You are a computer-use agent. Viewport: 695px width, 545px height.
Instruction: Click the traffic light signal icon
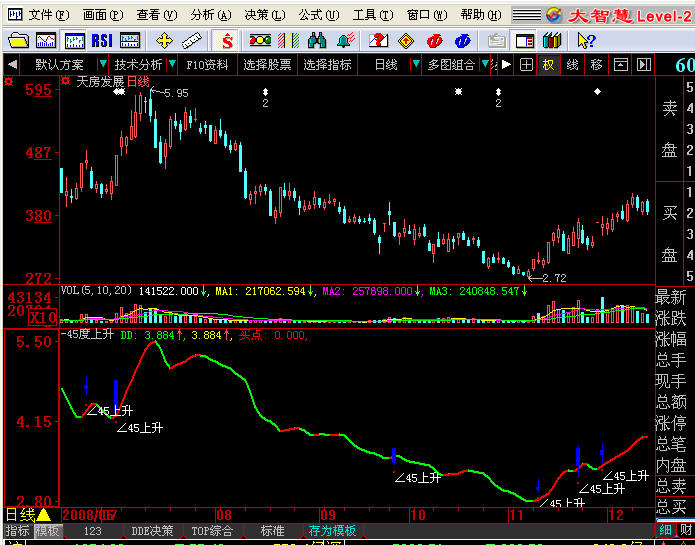(260, 41)
